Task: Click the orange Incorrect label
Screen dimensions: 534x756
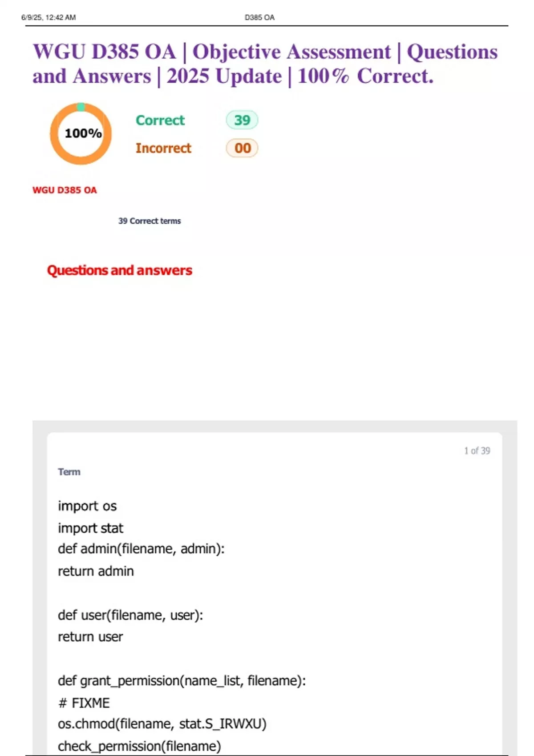Action: 163,148
